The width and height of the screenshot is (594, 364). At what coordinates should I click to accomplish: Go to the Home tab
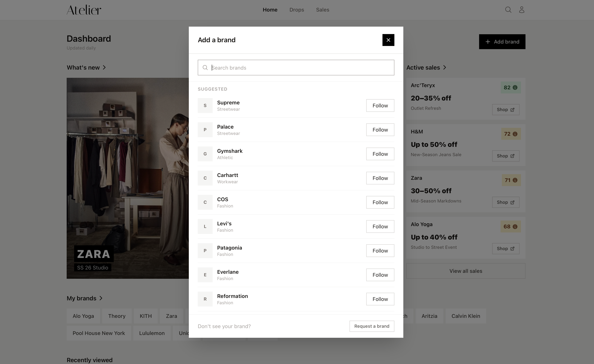270,10
